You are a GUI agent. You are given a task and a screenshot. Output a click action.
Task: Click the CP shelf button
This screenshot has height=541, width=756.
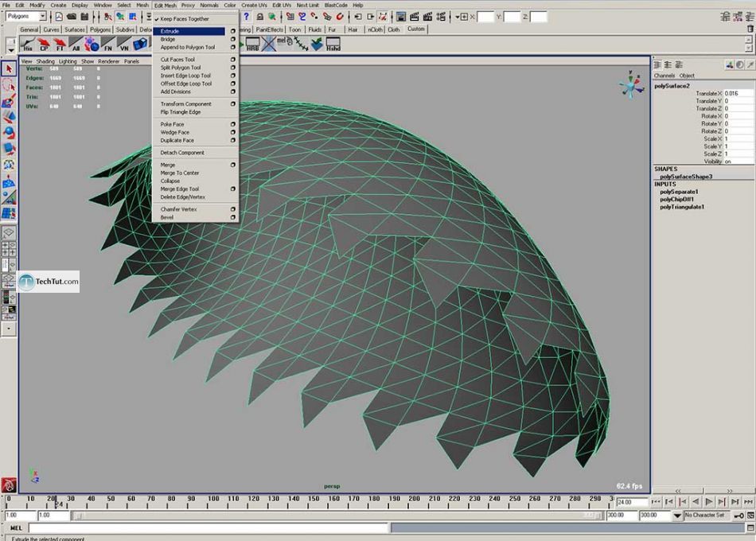44,45
